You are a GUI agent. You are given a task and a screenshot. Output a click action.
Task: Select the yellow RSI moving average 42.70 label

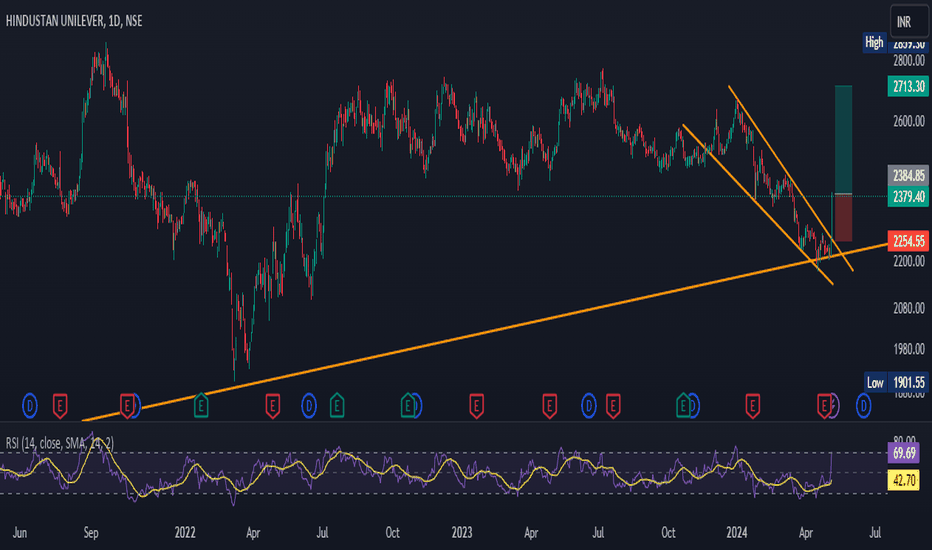click(x=903, y=480)
